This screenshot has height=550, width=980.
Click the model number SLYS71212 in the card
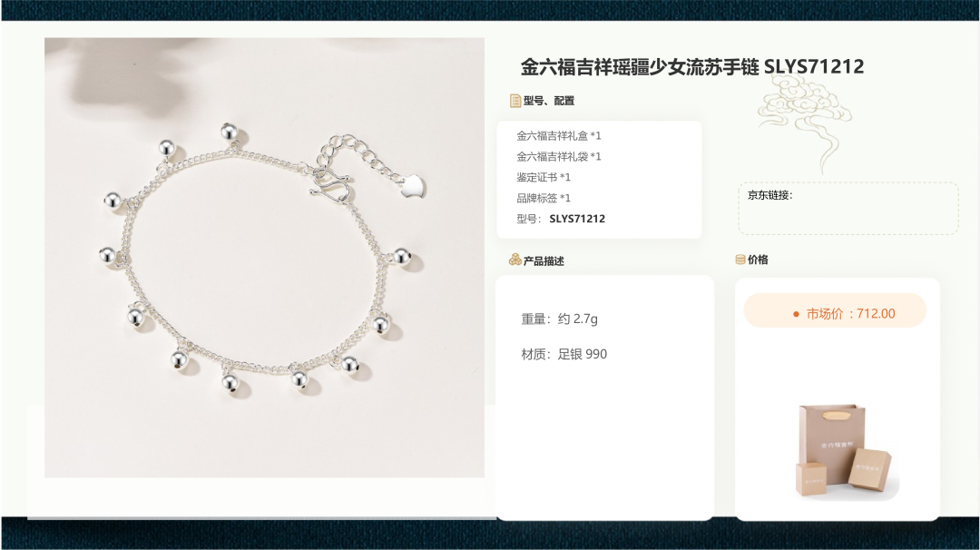[x=577, y=219]
